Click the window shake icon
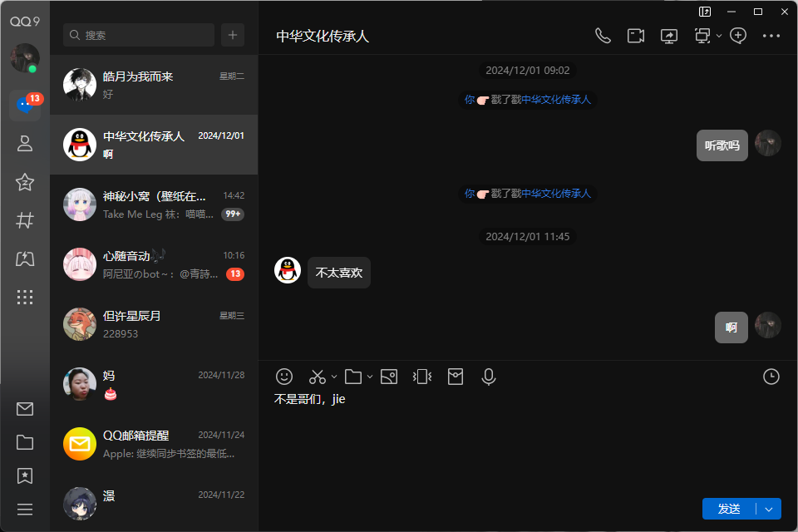798x532 pixels. [x=422, y=377]
